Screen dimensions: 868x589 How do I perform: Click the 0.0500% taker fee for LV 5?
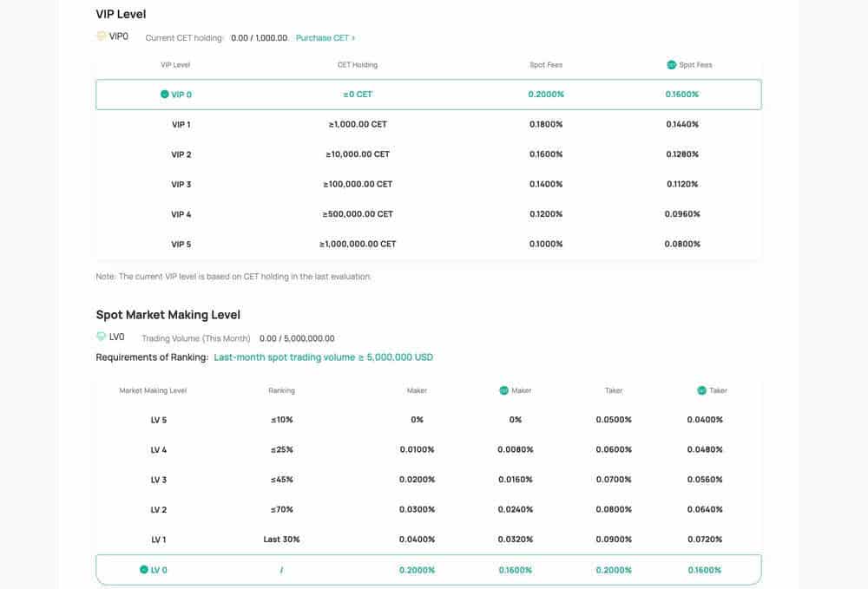[614, 420]
